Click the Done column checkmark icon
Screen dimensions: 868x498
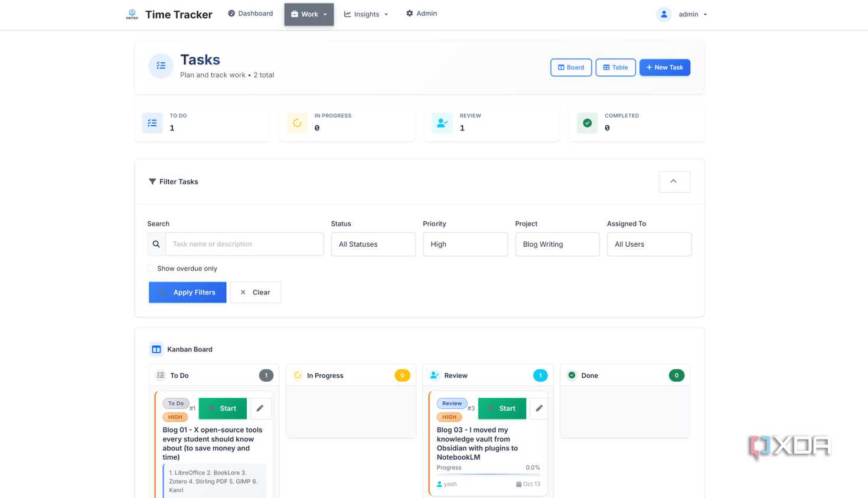(x=572, y=375)
